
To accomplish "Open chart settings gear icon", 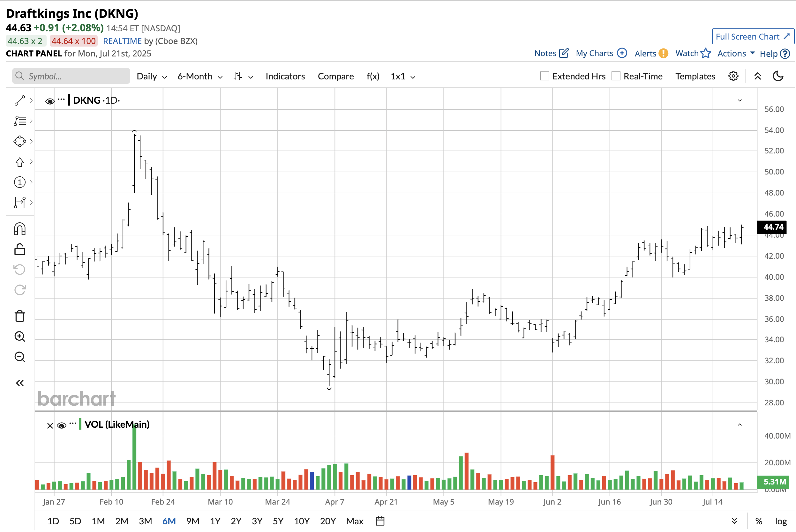I will (733, 76).
